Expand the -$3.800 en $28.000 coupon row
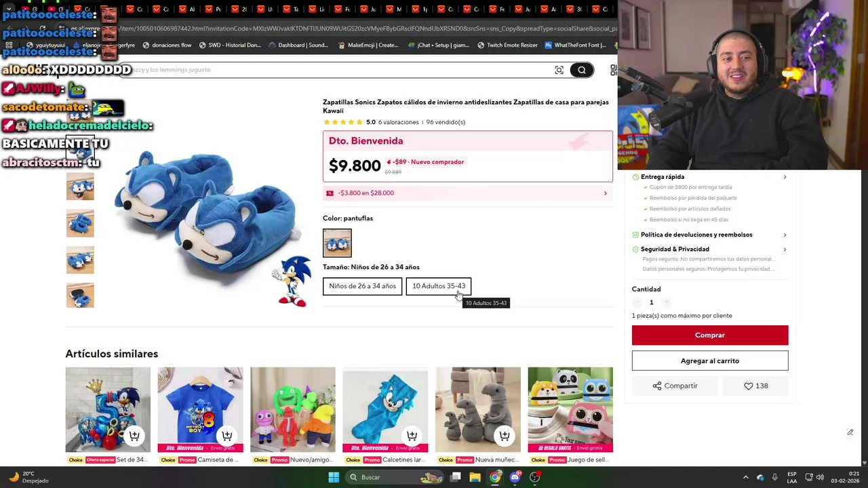The image size is (868, 488). pyautogui.click(x=468, y=193)
